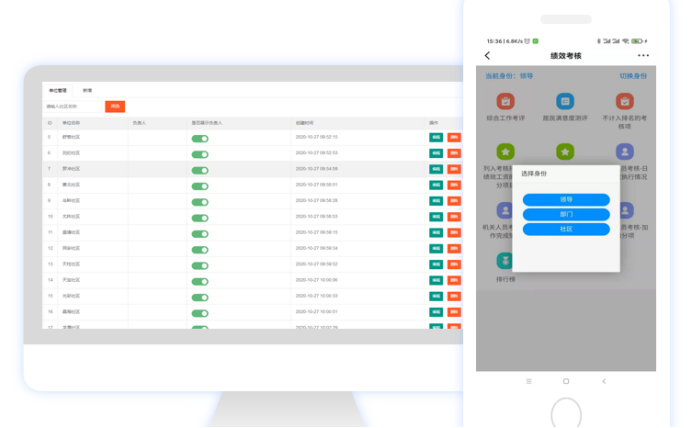
Task: Click the green edit button in row ID 5
Action: pos(436,137)
